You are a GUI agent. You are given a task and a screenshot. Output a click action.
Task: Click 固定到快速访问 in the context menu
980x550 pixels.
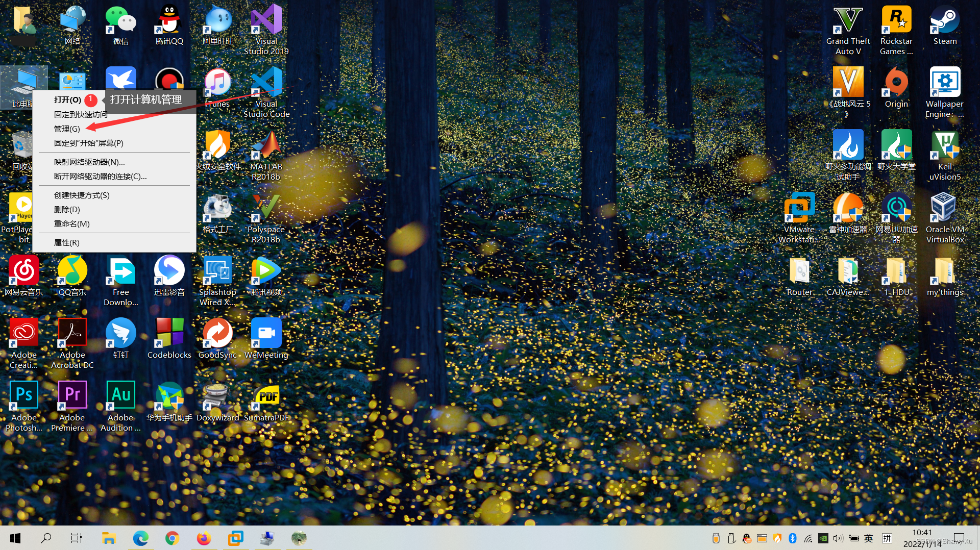click(x=81, y=114)
